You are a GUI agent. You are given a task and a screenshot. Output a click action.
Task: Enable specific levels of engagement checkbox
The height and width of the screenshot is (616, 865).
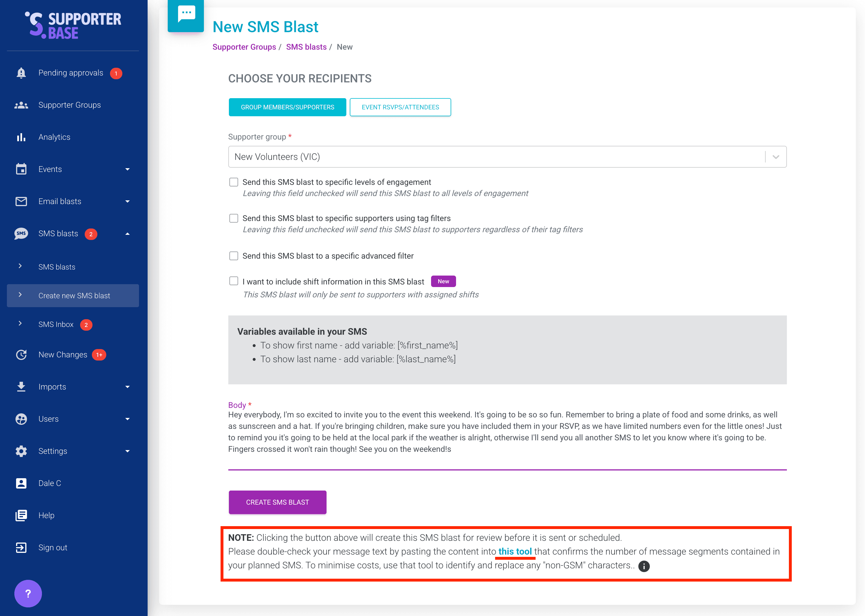pyautogui.click(x=234, y=182)
